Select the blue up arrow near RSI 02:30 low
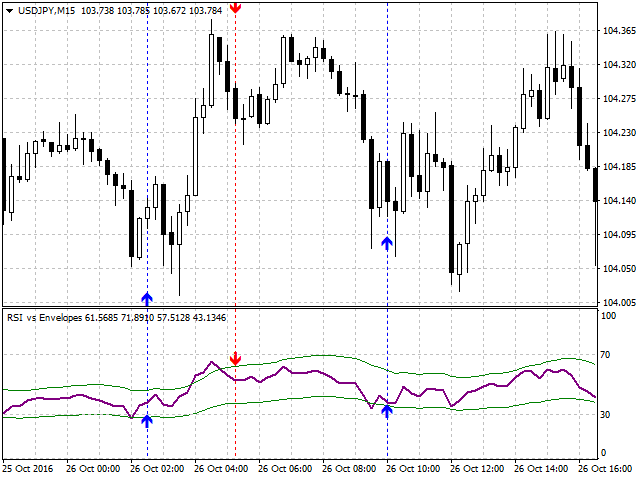The height and width of the screenshot is (480, 640). (147, 421)
